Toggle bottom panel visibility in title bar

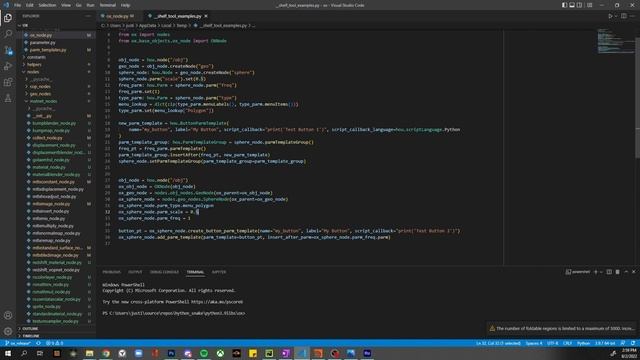click(x=572, y=5)
